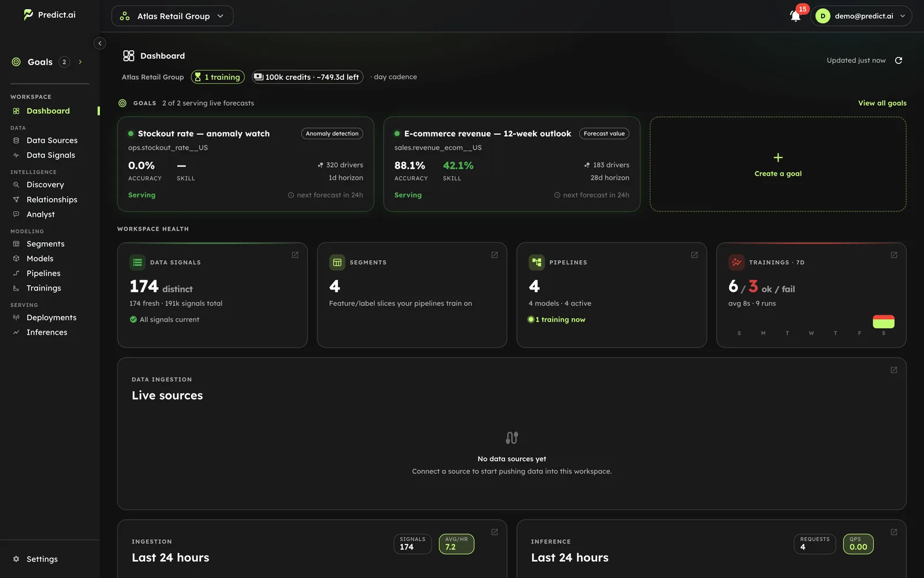Open Data Signals in the sidebar
The image size is (924, 578).
click(50, 155)
